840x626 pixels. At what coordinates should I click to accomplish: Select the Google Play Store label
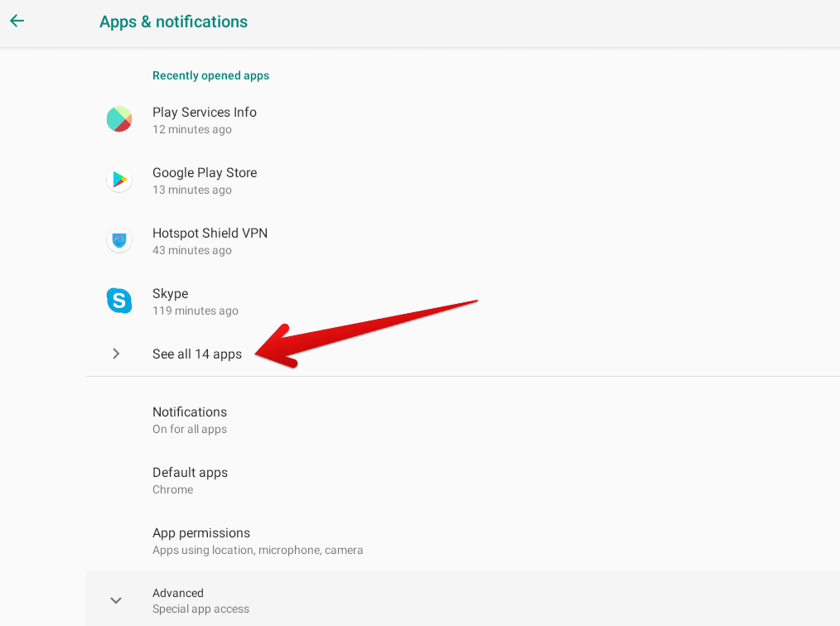coord(205,172)
